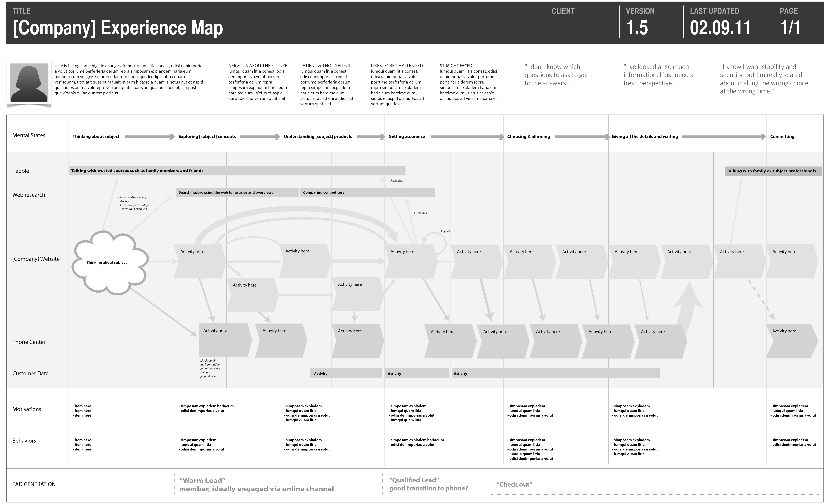The width and height of the screenshot is (830, 504).
Task: Click the 'LEAD GENERATION' row label
Action: point(32,484)
